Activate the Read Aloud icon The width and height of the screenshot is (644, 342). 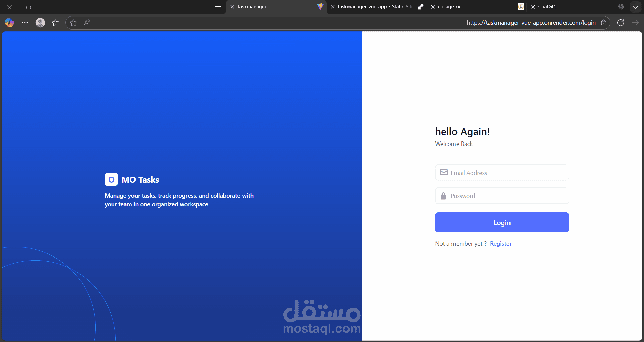click(87, 23)
